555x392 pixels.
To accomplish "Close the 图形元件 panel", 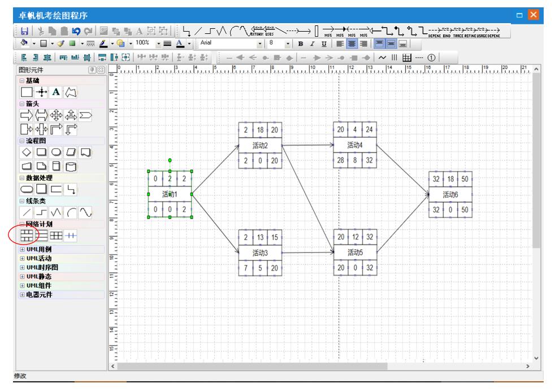I will point(101,69).
